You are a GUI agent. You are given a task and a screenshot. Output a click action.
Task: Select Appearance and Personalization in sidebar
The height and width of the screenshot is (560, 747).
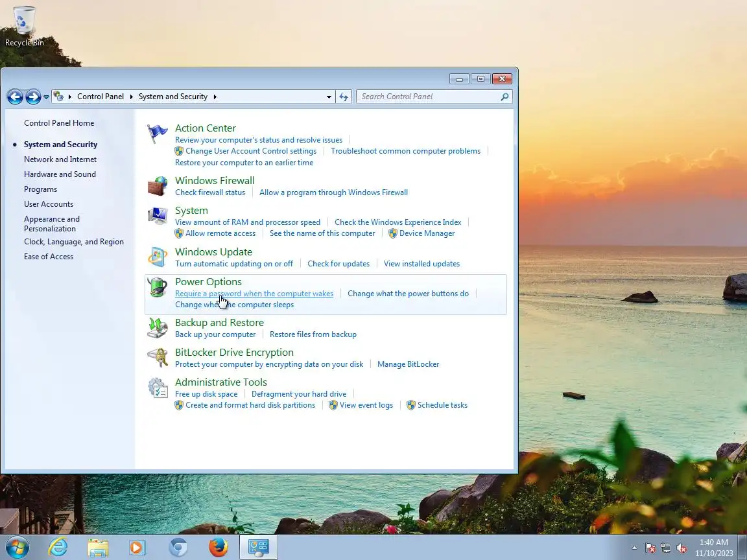coord(52,224)
